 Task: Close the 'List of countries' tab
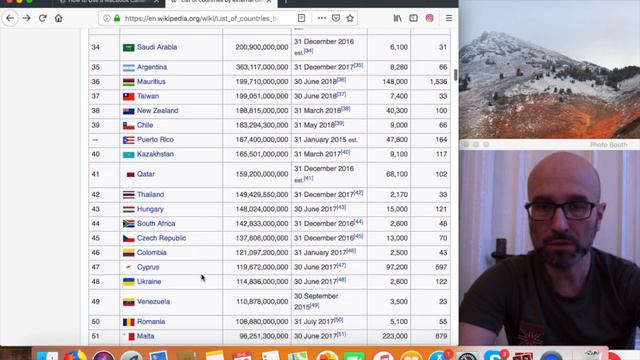tap(269, 2)
